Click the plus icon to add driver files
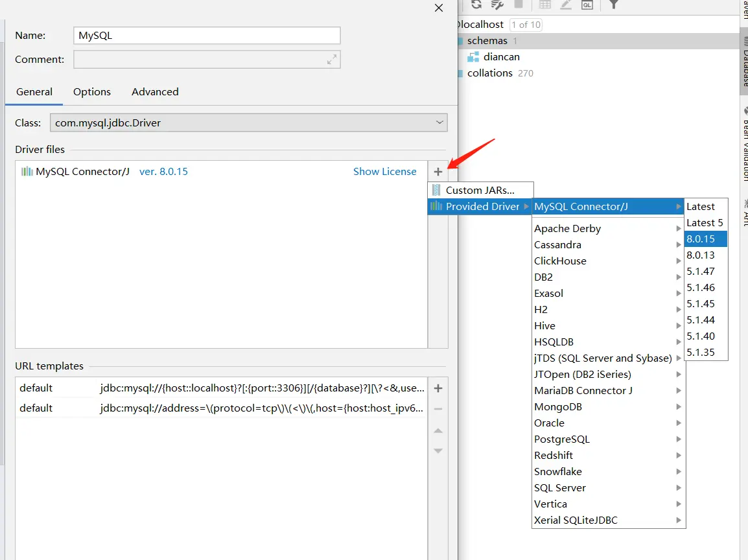 (438, 172)
